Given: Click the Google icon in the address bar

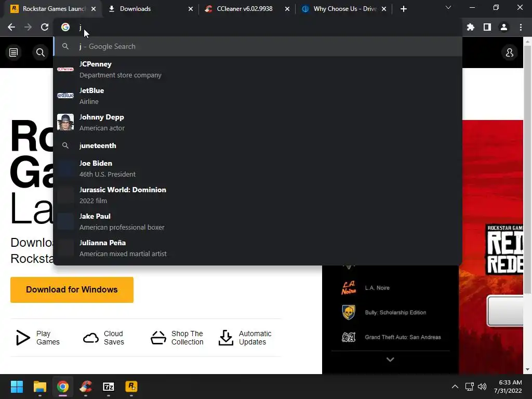Looking at the screenshot, I should pyautogui.click(x=65, y=27).
